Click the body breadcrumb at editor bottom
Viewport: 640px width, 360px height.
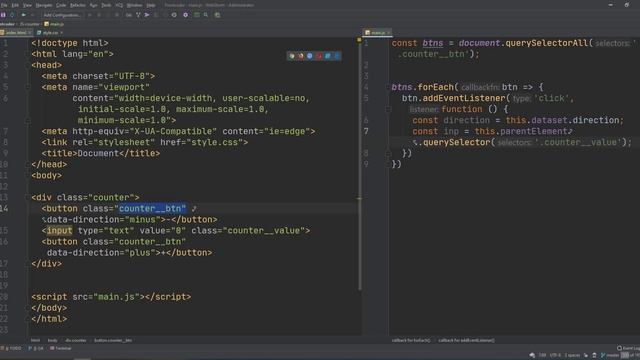52,340
